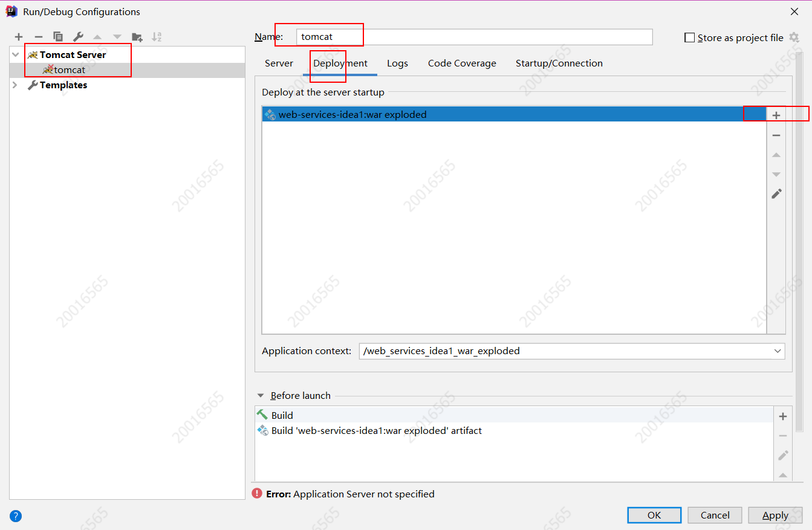The width and height of the screenshot is (812, 530).
Task: Open the Logs tab
Action: [x=397, y=63]
